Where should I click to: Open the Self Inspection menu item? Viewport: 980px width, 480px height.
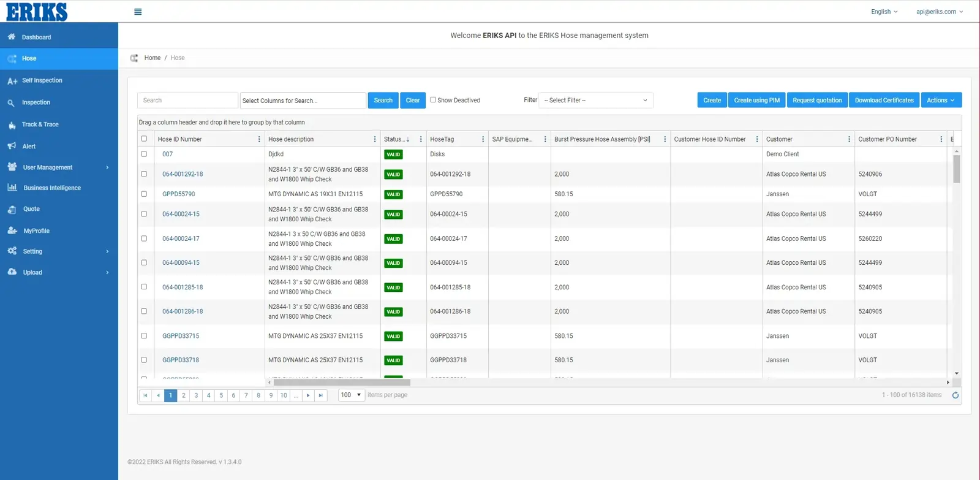(x=59, y=80)
